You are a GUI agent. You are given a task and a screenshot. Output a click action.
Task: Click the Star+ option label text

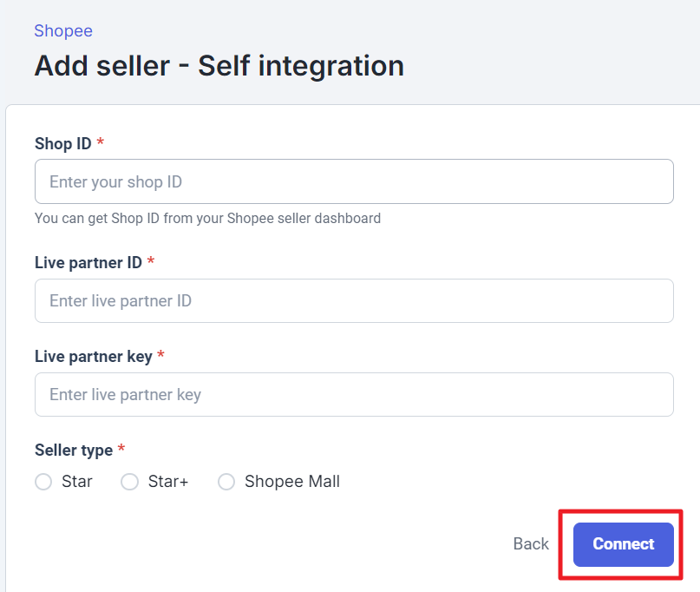(168, 482)
